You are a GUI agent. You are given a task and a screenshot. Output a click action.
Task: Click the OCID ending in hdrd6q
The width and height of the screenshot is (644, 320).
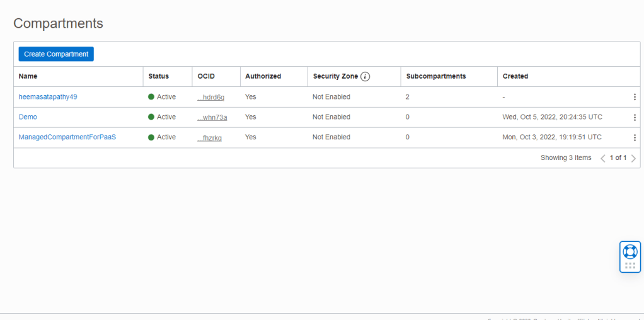pos(210,97)
